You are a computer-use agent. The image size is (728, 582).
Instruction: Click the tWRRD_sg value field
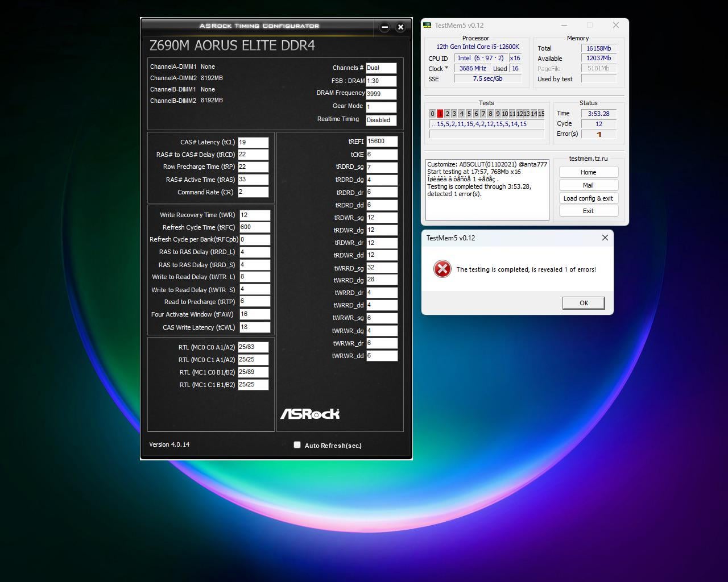click(382, 268)
